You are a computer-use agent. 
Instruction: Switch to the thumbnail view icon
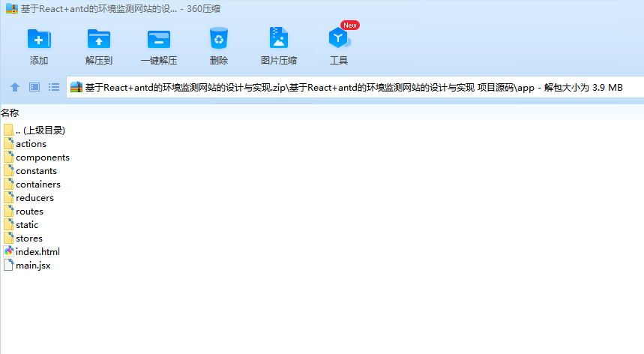(x=34, y=87)
